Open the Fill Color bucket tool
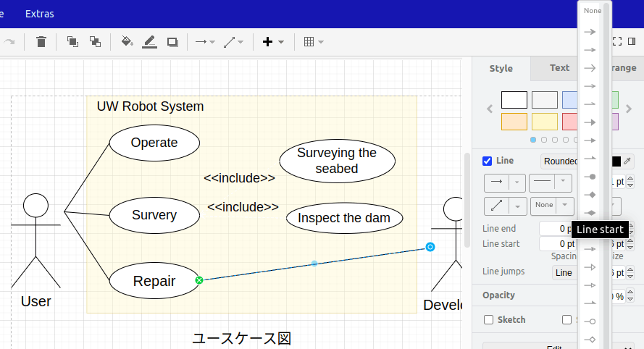The image size is (644, 349). [127, 42]
